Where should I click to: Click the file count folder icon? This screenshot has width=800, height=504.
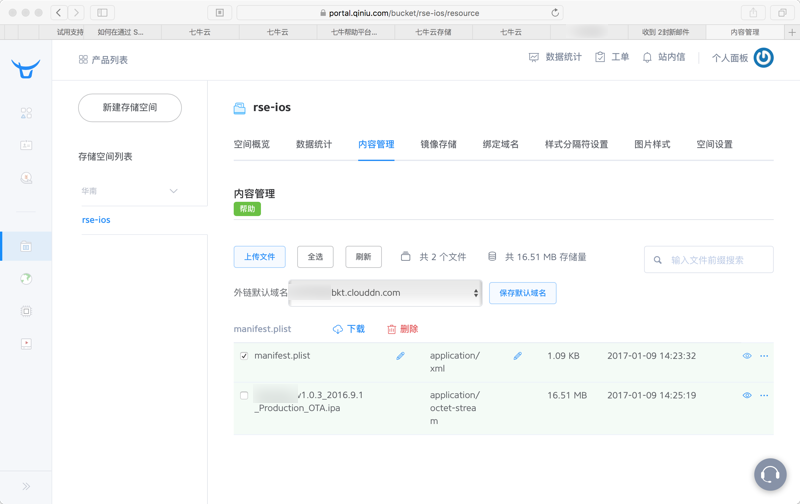406,256
